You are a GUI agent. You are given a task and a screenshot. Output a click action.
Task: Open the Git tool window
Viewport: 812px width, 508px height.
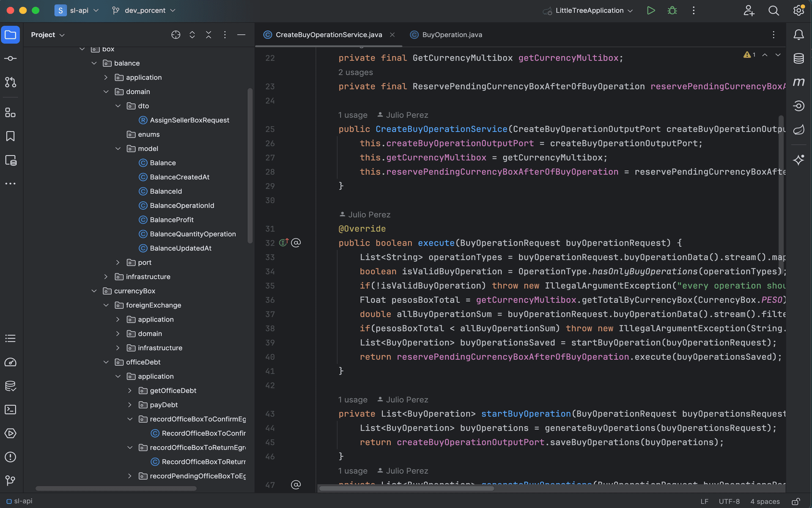click(x=11, y=480)
